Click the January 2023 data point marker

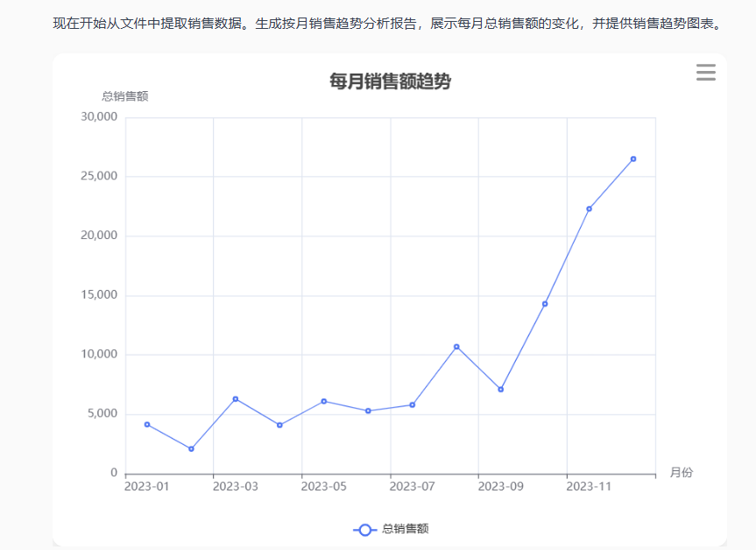pyautogui.click(x=147, y=425)
